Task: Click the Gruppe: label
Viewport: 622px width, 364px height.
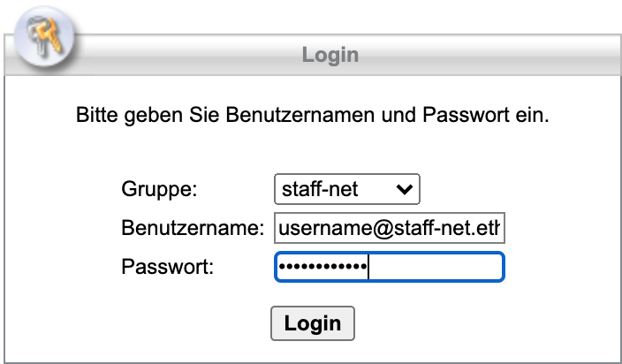Action: 159,189
